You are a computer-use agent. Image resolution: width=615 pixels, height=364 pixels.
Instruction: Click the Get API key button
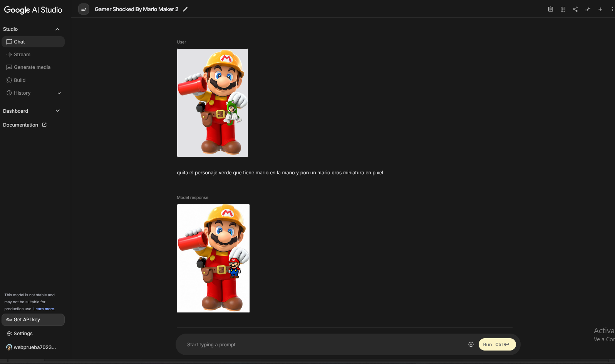coord(33,320)
